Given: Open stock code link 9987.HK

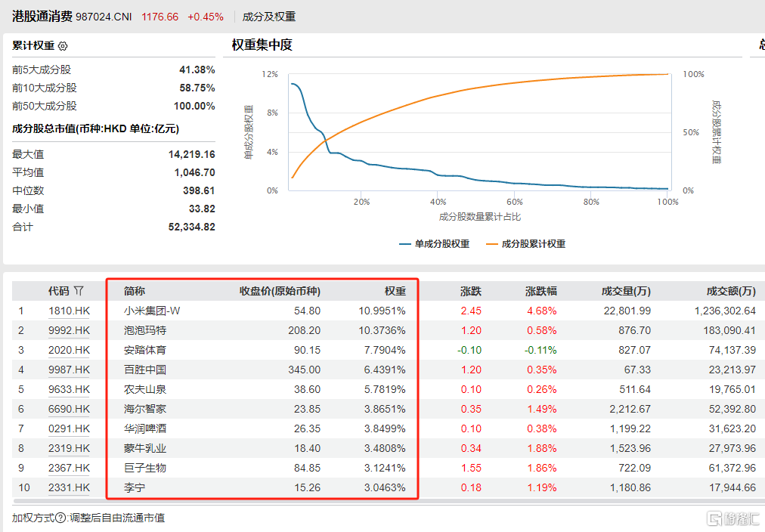Looking at the screenshot, I should 69,370.
